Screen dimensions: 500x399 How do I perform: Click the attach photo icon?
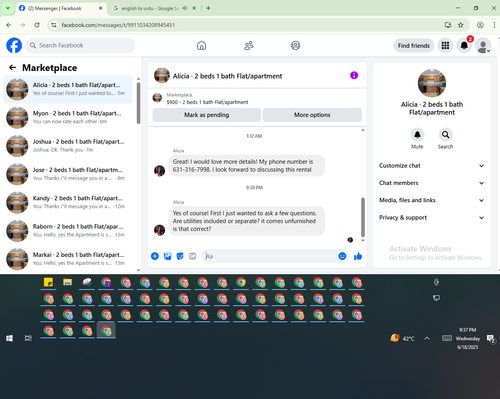(168, 256)
